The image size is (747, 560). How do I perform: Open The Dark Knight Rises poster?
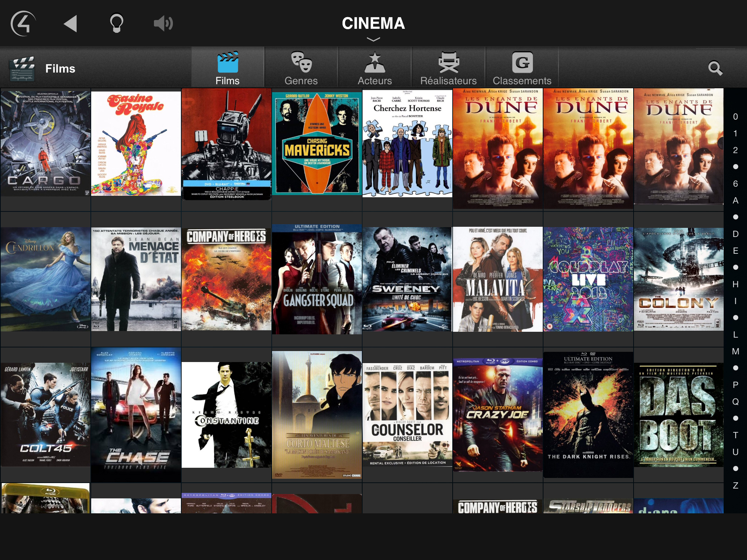point(588,415)
